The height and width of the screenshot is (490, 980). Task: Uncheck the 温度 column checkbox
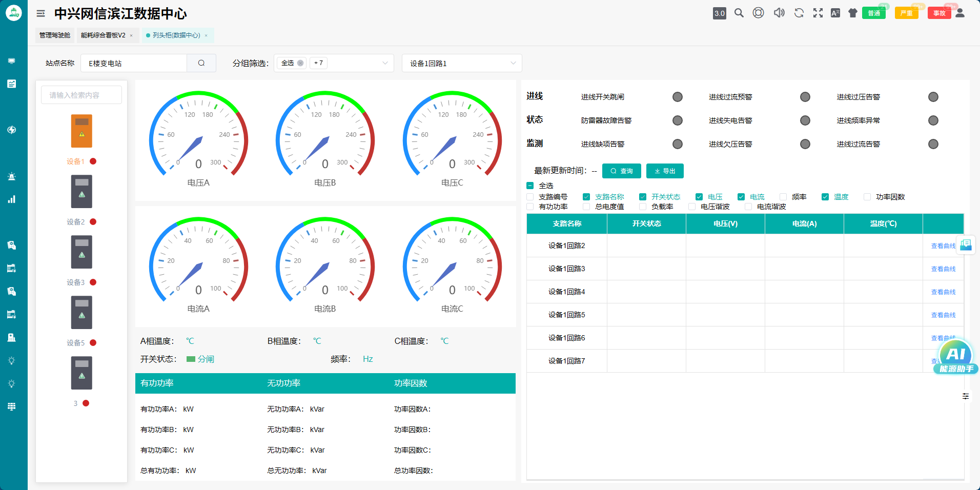pyautogui.click(x=825, y=197)
